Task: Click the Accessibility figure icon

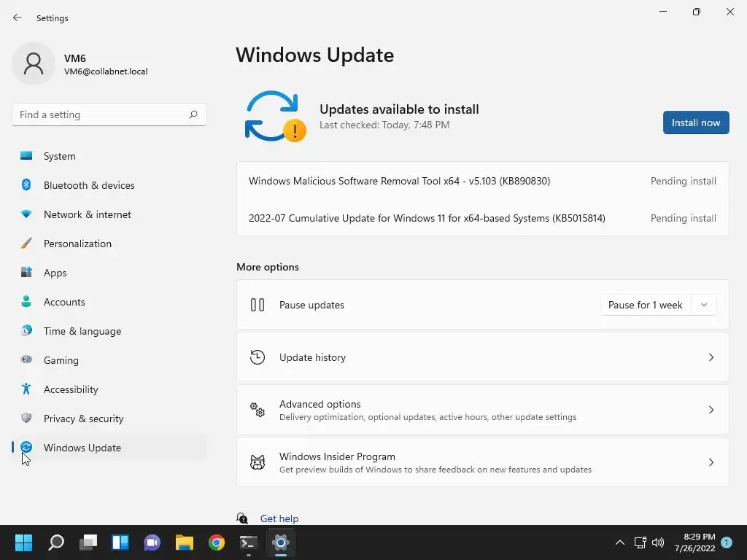Action: (26, 389)
